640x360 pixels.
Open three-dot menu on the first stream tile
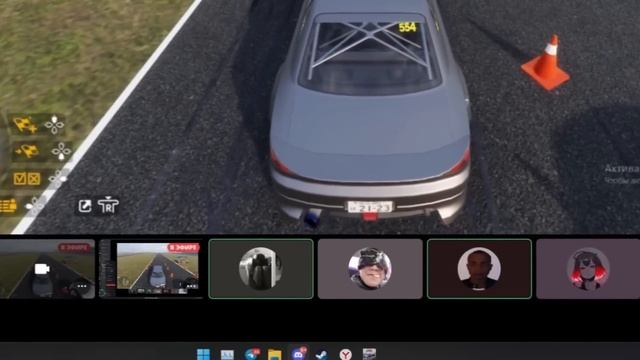coord(82,286)
